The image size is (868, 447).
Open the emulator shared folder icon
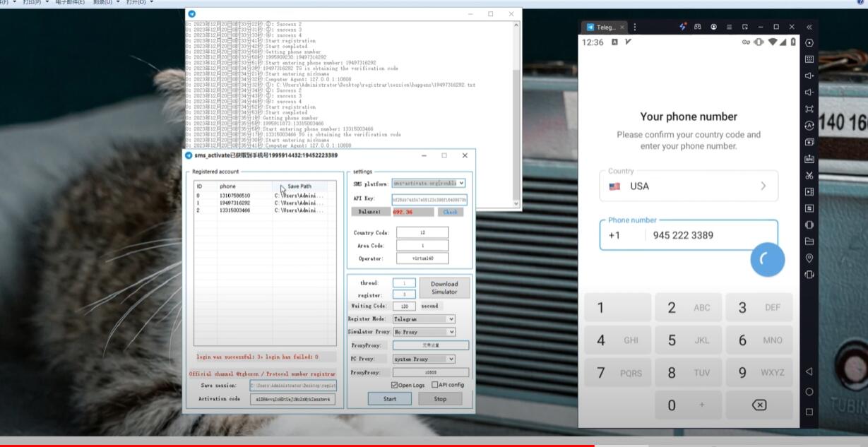coord(809,242)
